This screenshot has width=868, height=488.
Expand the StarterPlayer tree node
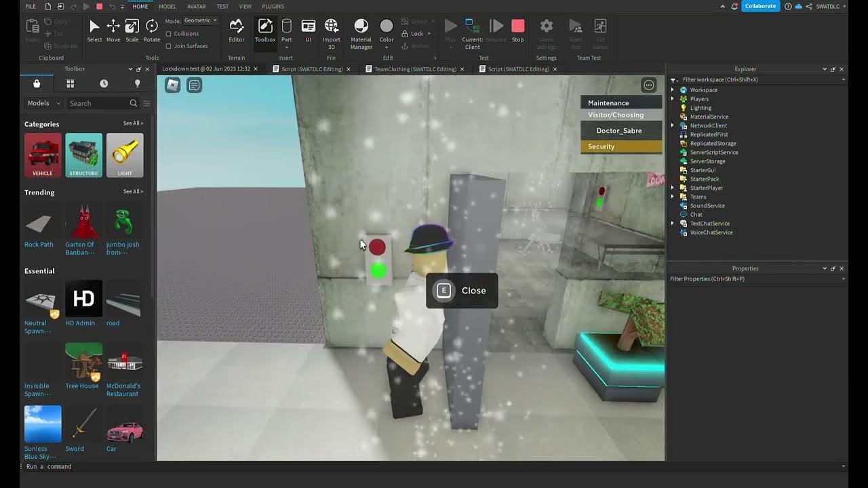point(673,188)
